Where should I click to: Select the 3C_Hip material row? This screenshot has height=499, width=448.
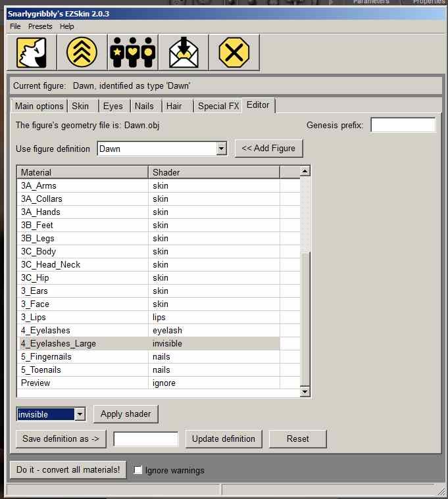point(159,278)
